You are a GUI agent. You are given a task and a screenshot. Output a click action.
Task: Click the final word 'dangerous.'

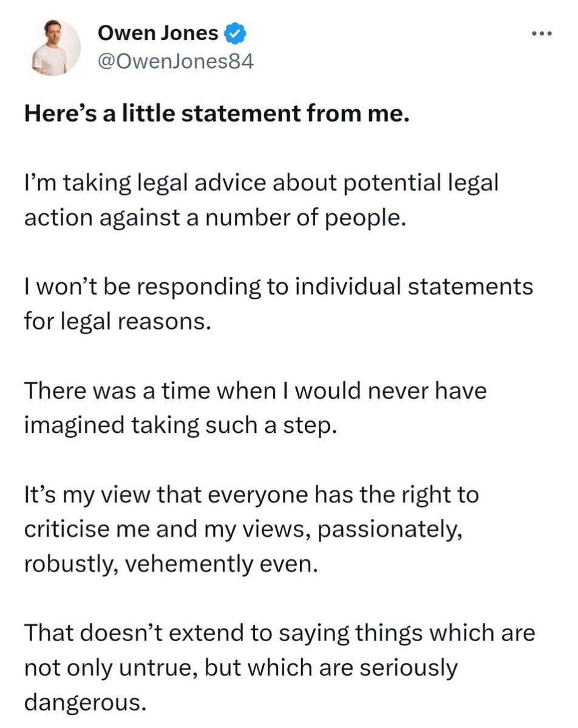point(85,702)
